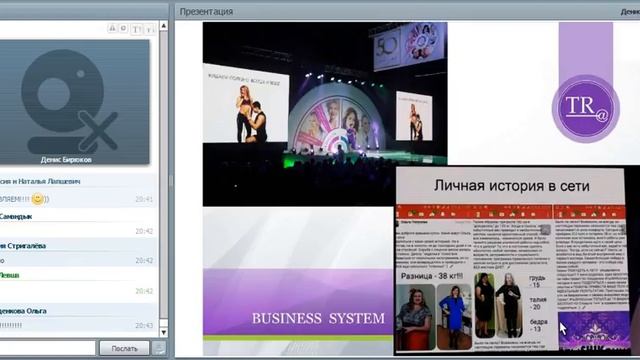
Task: Select Денис Бирюков webcam tile
Action: (74, 102)
